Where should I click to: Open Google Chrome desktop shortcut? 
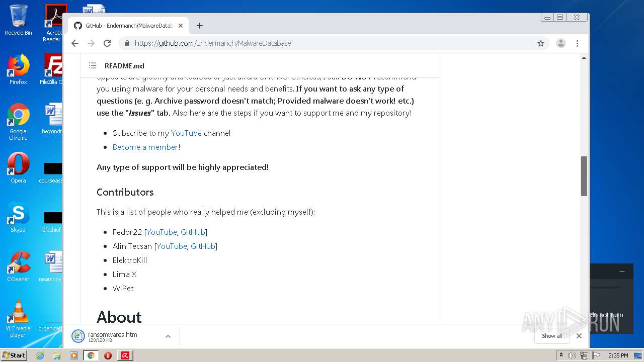[18, 122]
